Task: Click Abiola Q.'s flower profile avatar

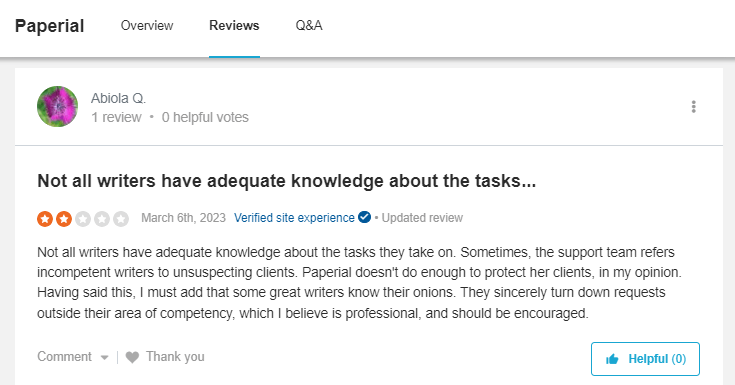Action: pos(57,106)
